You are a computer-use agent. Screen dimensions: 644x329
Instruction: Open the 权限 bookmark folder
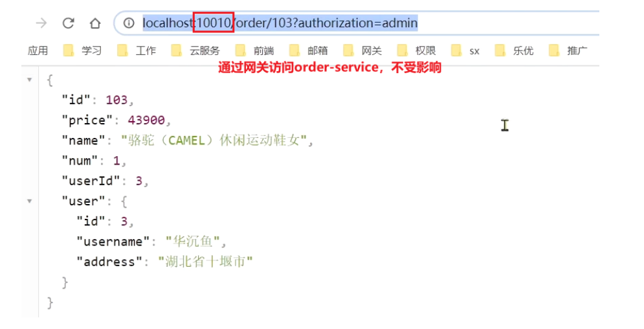point(417,51)
